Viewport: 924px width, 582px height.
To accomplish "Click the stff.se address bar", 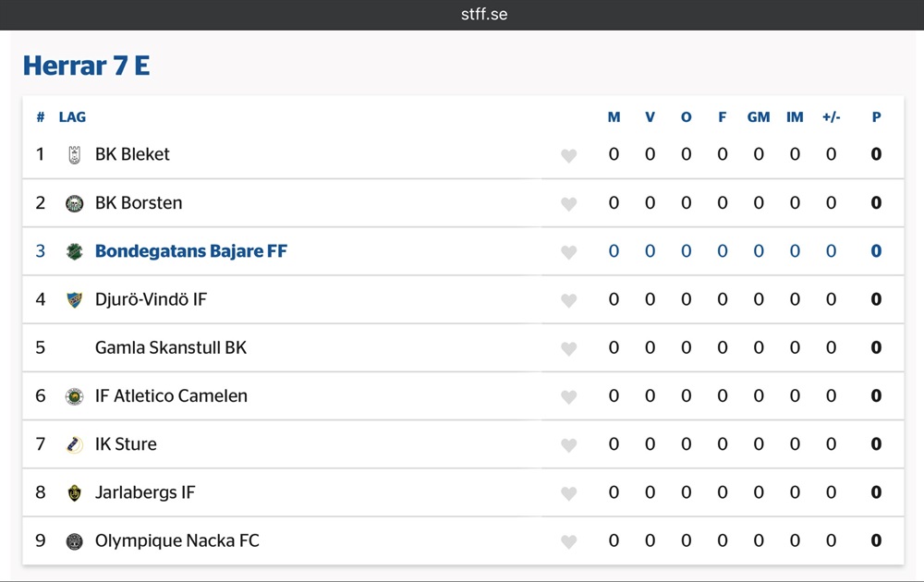I will 484,15.
